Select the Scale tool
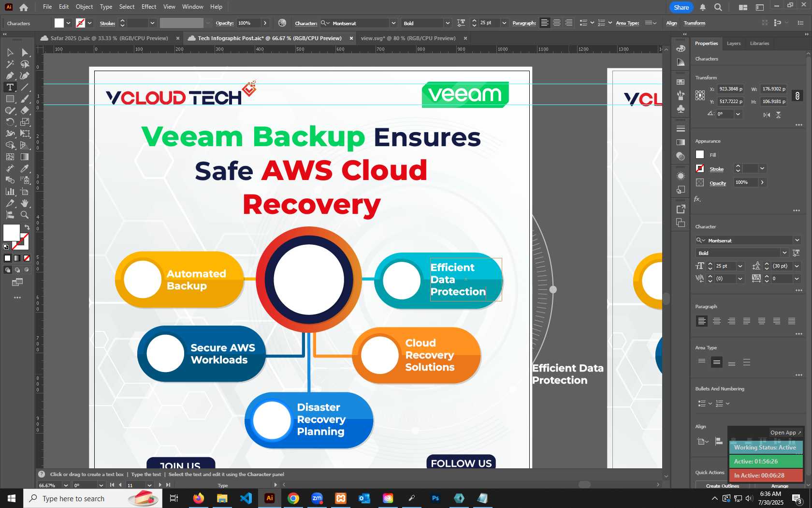Viewport: 812px width, 508px height. pyautogui.click(x=25, y=122)
